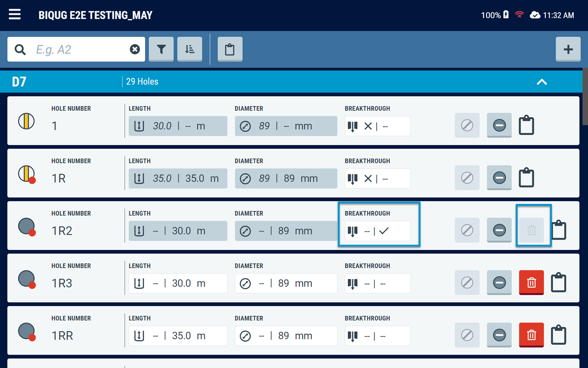Toggle breakthrough field for hole 1R
The height and width of the screenshot is (368, 588).
click(378, 179)
